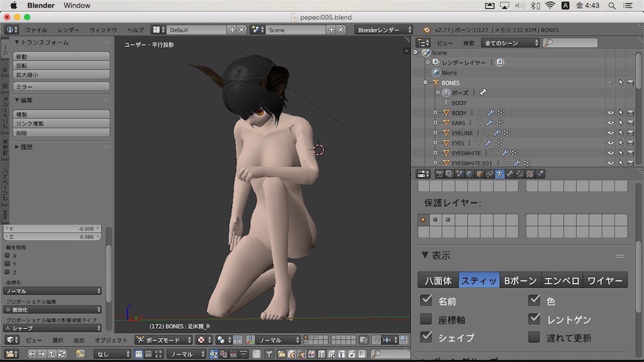Click the 移動 button
Image resolution: width=644 pixels, height=362 pixels.
point(61,56)
